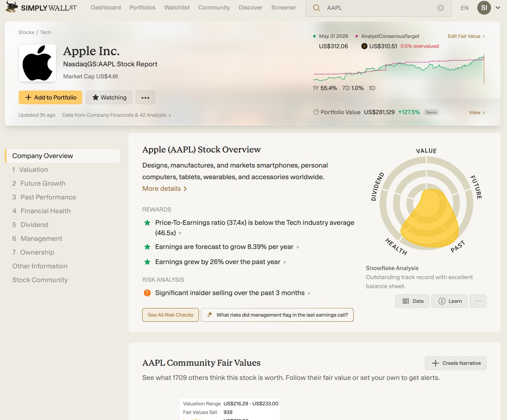Jump to Past Performance section
Screen dimensions: 507x420
(44, 197)
